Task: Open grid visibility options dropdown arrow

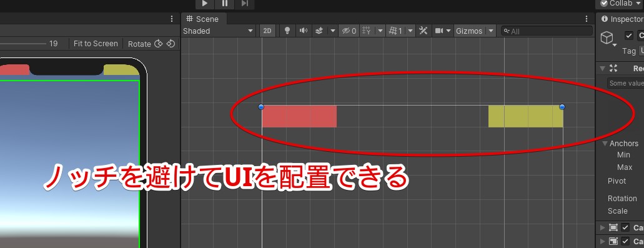Action: point(380,31)
